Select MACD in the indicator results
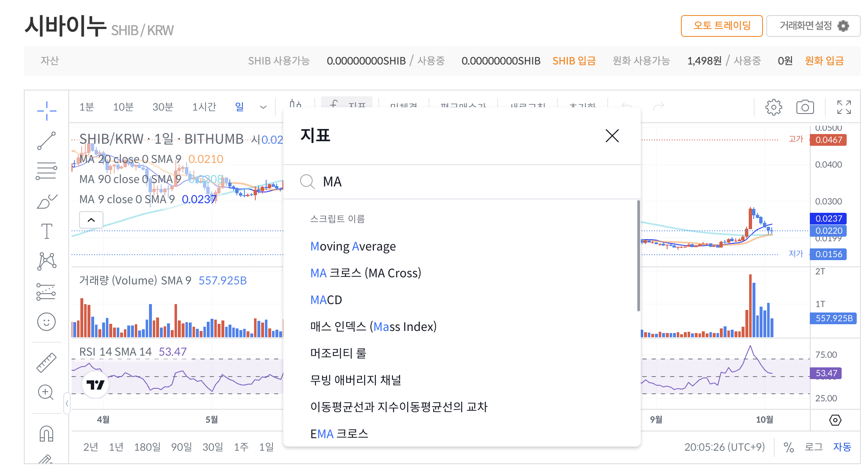 [326, 300]
